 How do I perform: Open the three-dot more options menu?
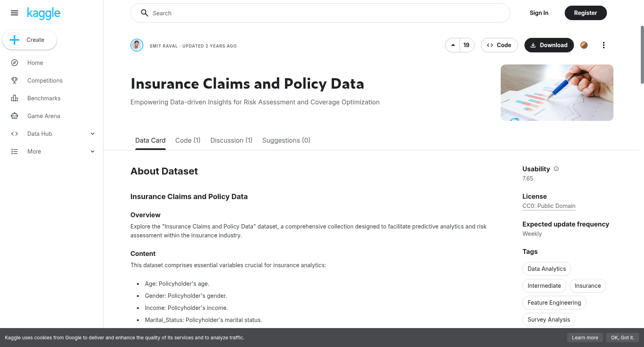(x=603, y=45)
